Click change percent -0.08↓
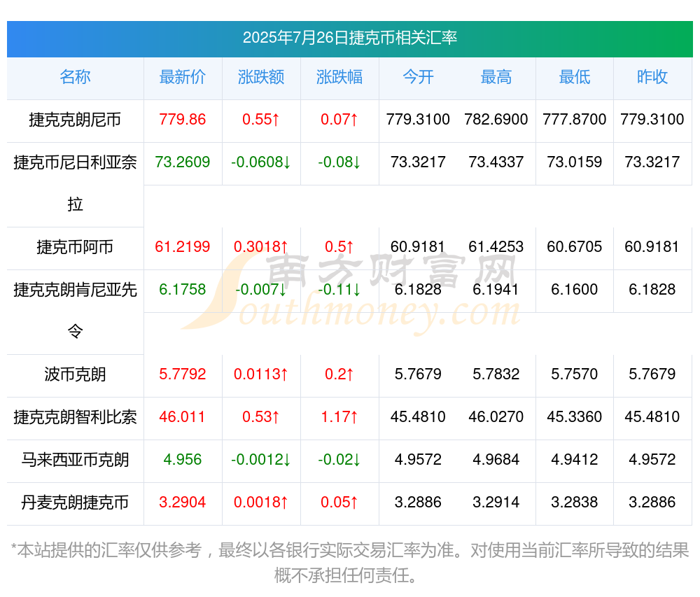 point(339,162)
